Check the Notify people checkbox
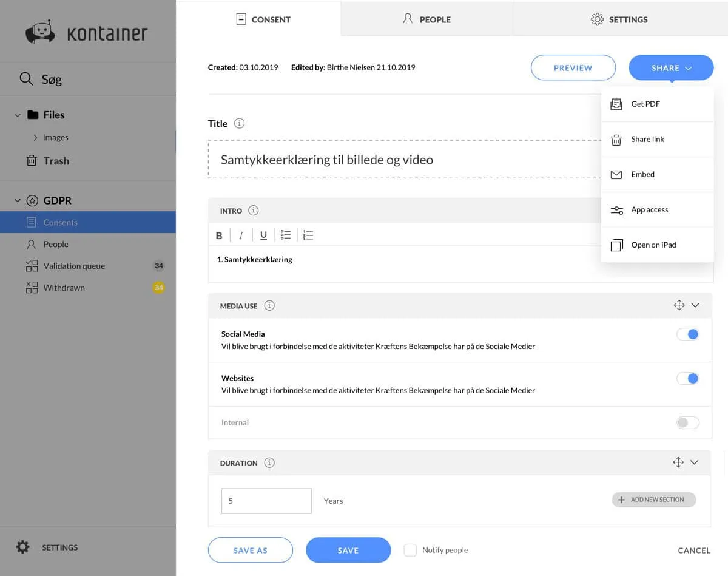 411,550
